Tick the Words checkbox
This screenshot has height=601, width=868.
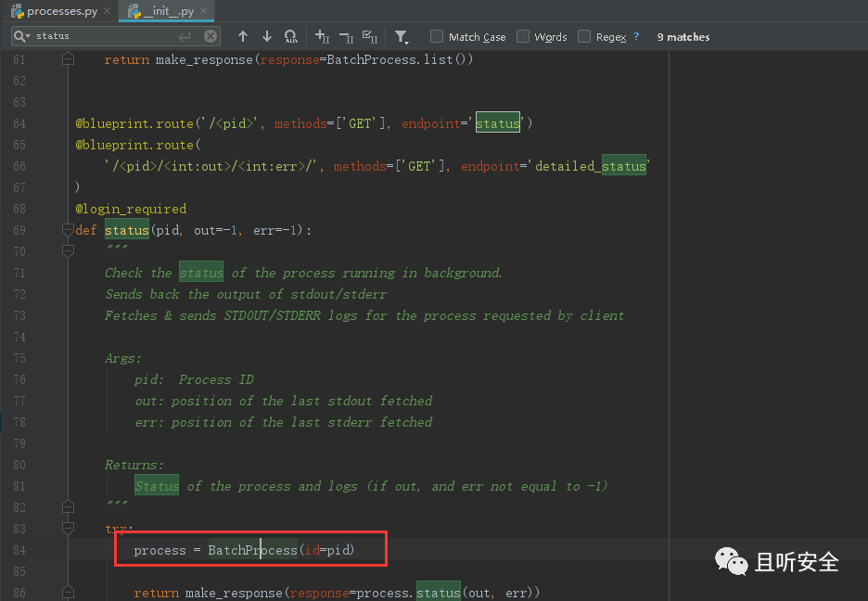523,36
